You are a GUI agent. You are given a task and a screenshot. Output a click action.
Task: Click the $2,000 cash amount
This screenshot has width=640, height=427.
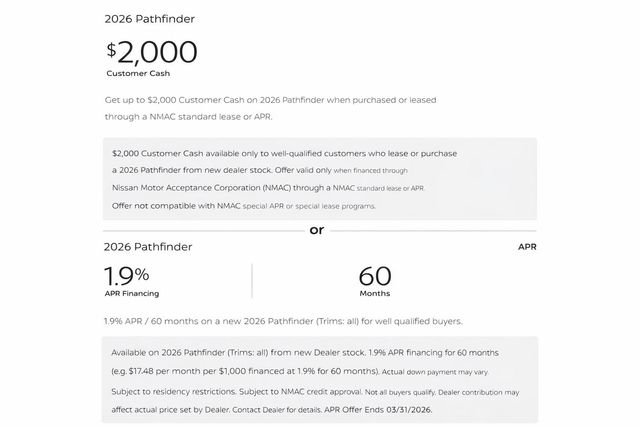pos(152,53)
